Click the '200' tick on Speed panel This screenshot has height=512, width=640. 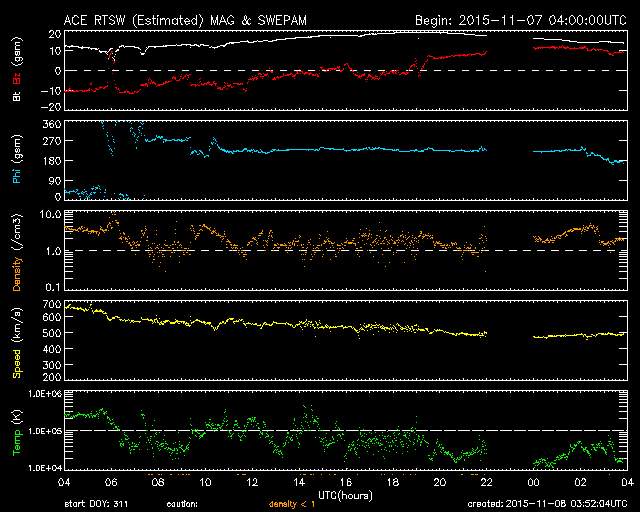coord(52,377)
